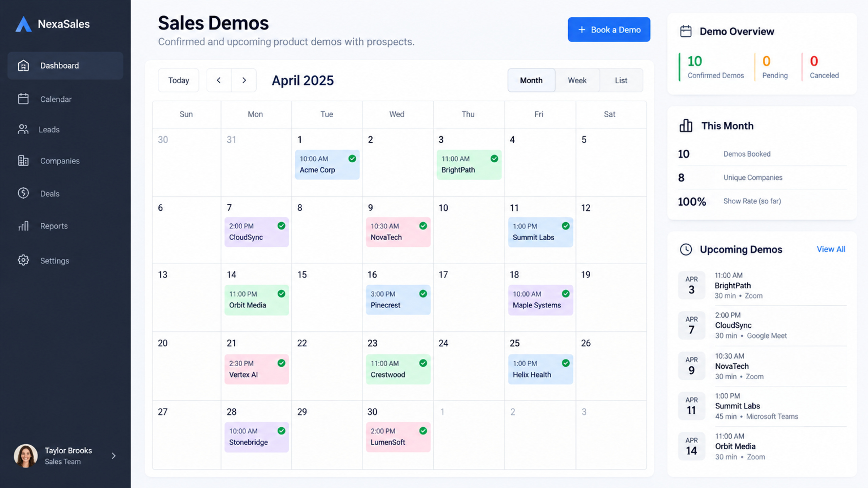The width and height of the screenshot is (868, 488).
Task: Click the Deals dollar icon
Action: pos(23,193)
